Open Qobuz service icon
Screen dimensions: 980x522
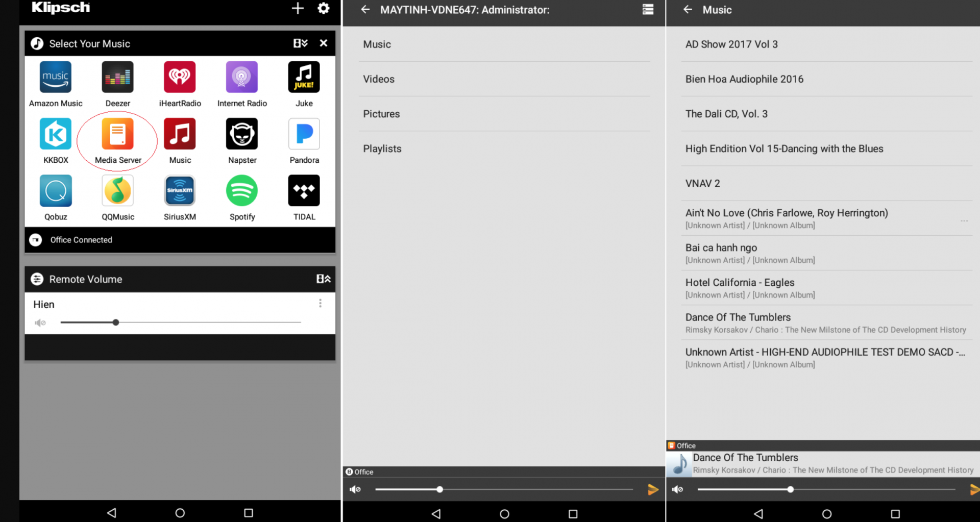tap(56, 191)
